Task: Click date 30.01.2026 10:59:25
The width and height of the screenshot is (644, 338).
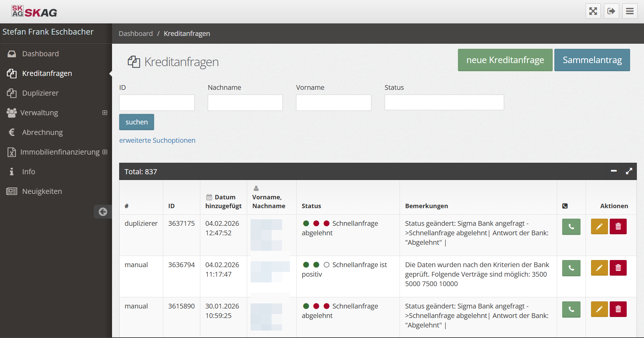Action: (x=222, y=311)
